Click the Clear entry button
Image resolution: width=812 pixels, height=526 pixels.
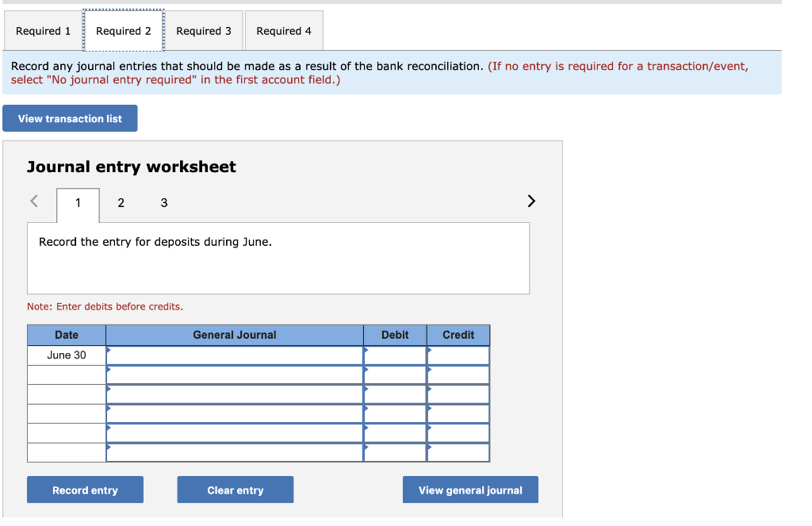(x=235, y=490)
